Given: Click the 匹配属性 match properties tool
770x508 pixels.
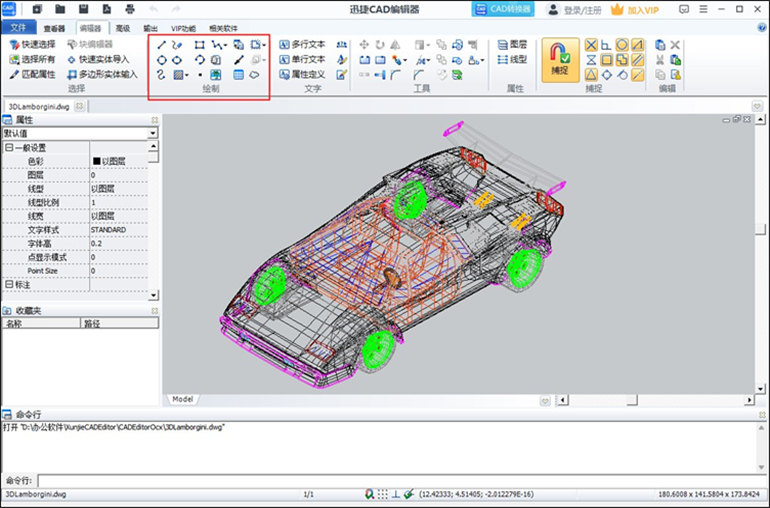Looking at the screenshot, I should (31, 74).
